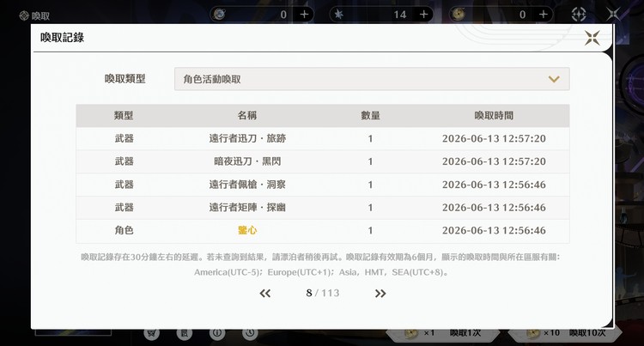
Task: Click the star currency icon
Action: (339, 15)
